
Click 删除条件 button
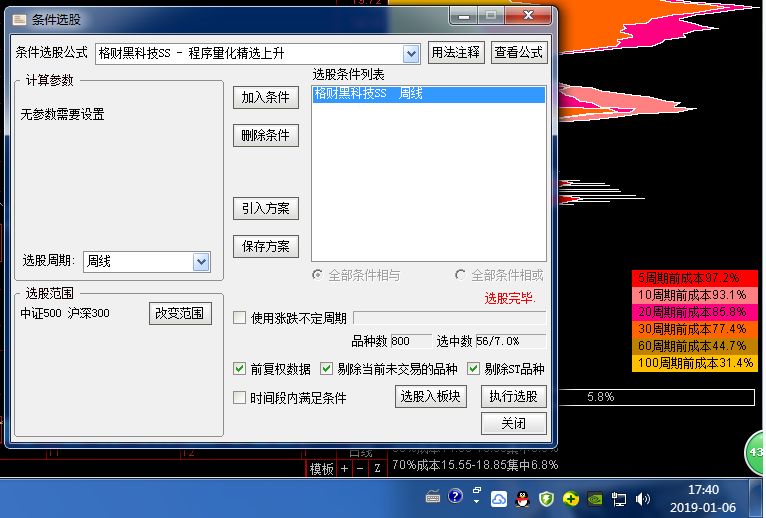click(x=266, y=135)
